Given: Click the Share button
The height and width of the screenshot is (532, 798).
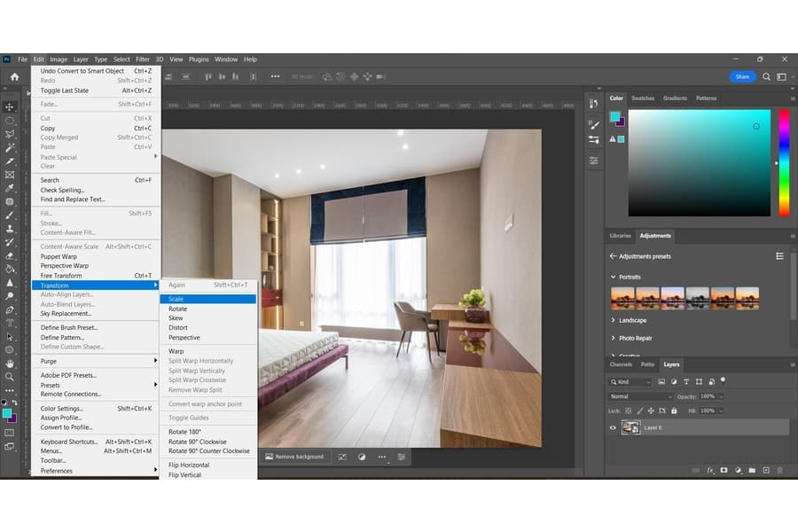Looking at the screenshot, I should tap(742, 77).
